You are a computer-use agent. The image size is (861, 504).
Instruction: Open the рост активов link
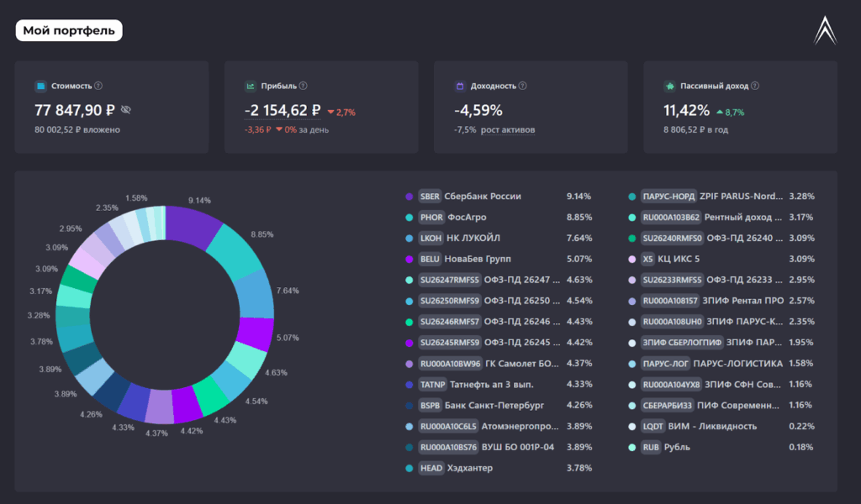(x=508, y=130)
